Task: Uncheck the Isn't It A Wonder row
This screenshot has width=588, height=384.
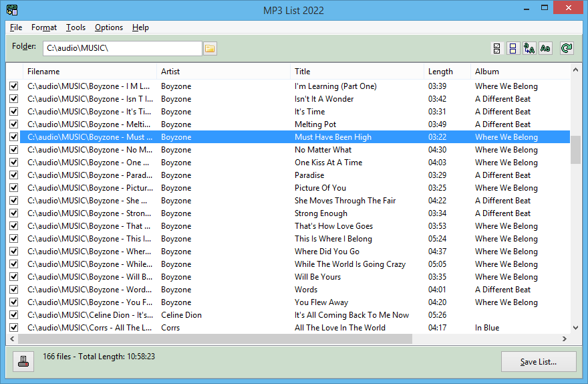Action: click(x=14, y=99)
